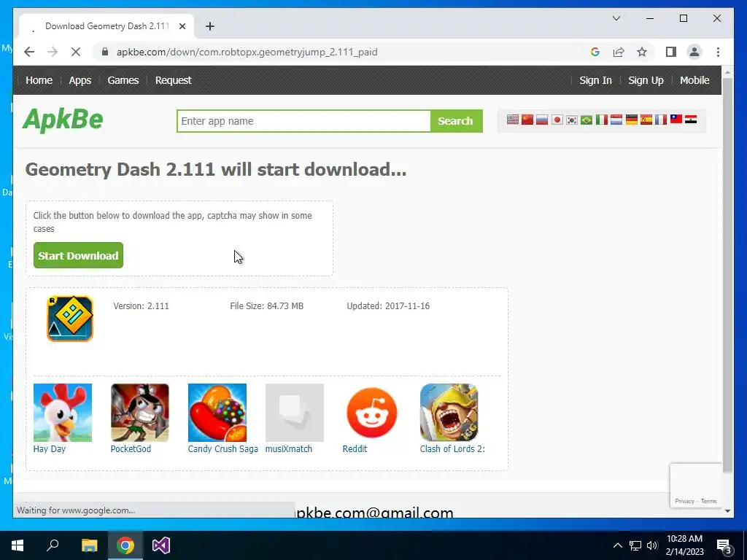
Task: Open File Explorer from taskbar
Action: [89, 545]
